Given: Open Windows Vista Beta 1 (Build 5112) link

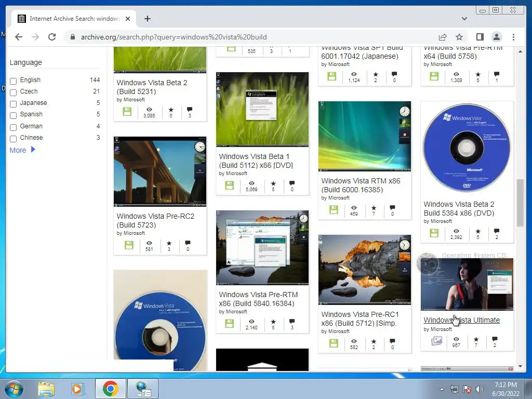Looking at the screenshot, I should (x=256, y=161).
